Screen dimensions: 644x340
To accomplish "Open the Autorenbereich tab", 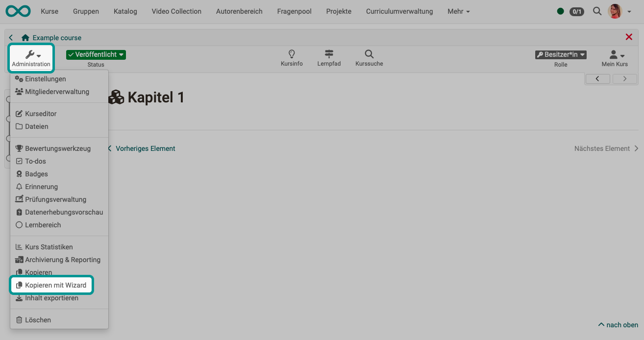I will click(239, 11).
